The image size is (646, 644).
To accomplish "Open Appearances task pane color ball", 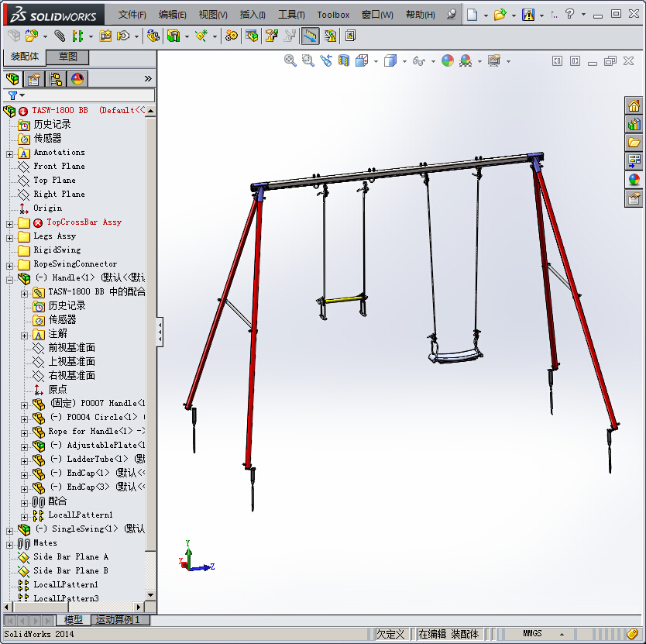I will (634, 180).
